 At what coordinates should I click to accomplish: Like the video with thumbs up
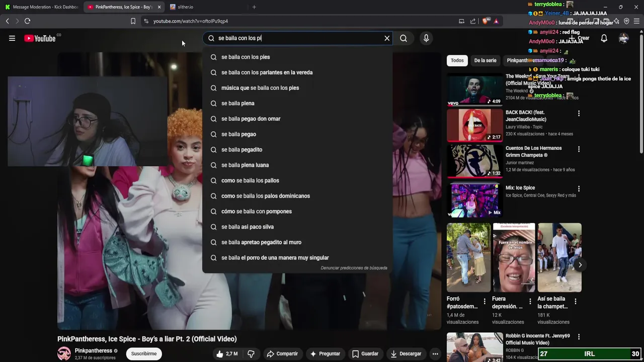(x=227, y=354)
